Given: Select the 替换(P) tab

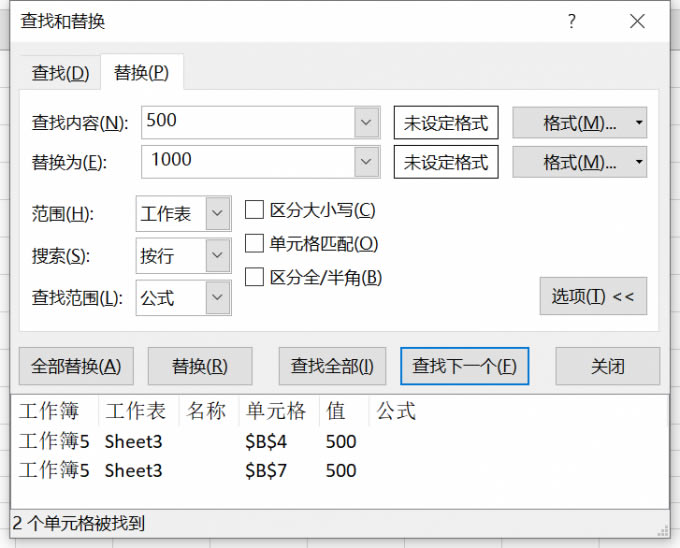Looking at the screenshot, I should [x=141, y=73].
